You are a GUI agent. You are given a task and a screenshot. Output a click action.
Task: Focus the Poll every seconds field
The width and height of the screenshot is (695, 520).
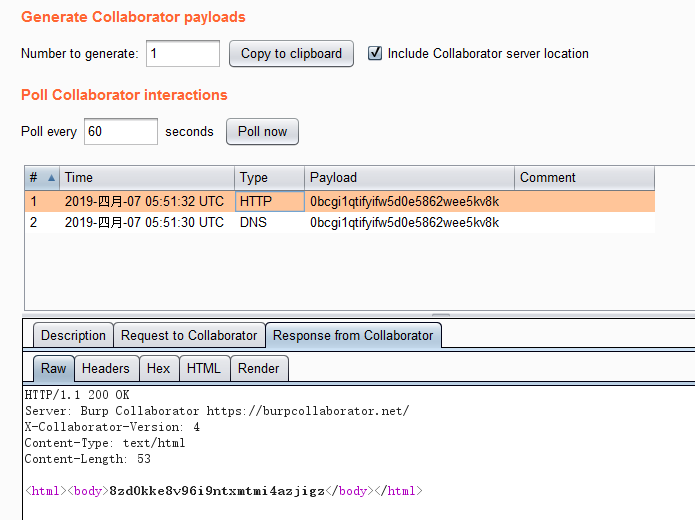(121, 132)
